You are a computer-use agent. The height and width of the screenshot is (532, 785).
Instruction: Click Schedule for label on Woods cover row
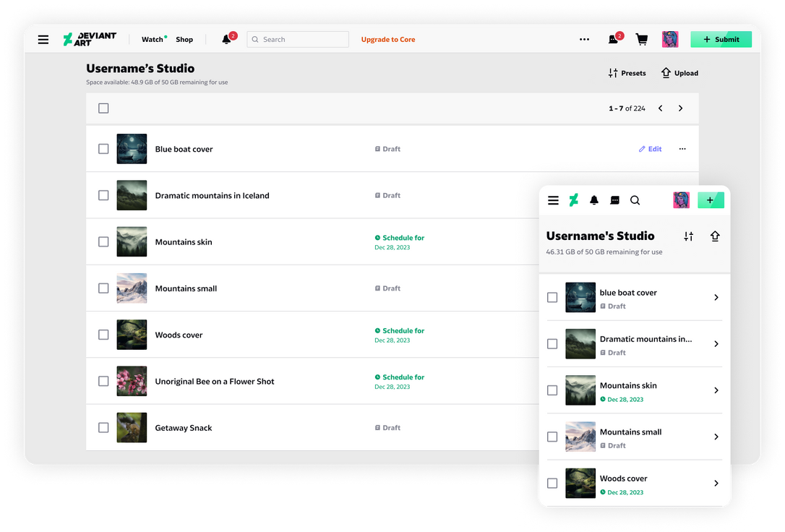click(x=400, y=331)
